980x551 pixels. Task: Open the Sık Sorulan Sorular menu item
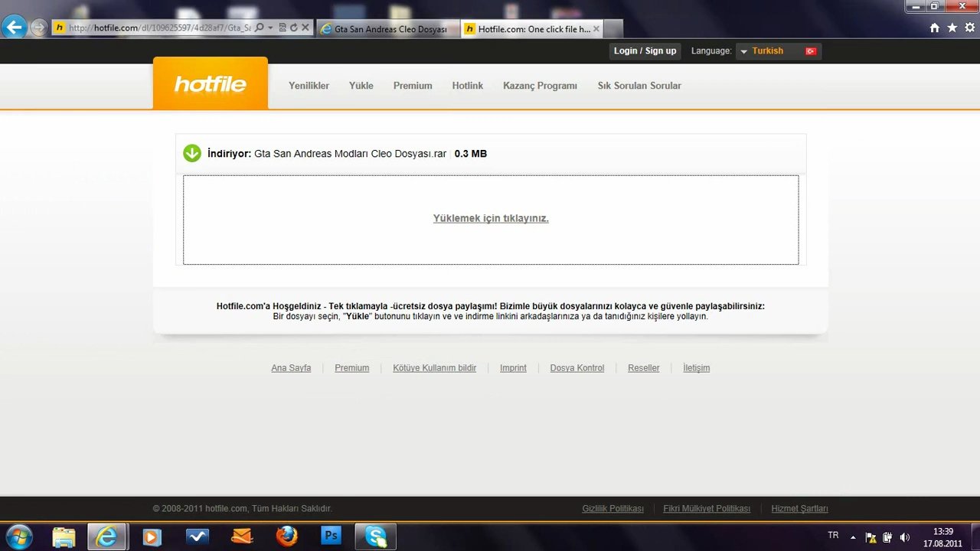coord(639,86)
